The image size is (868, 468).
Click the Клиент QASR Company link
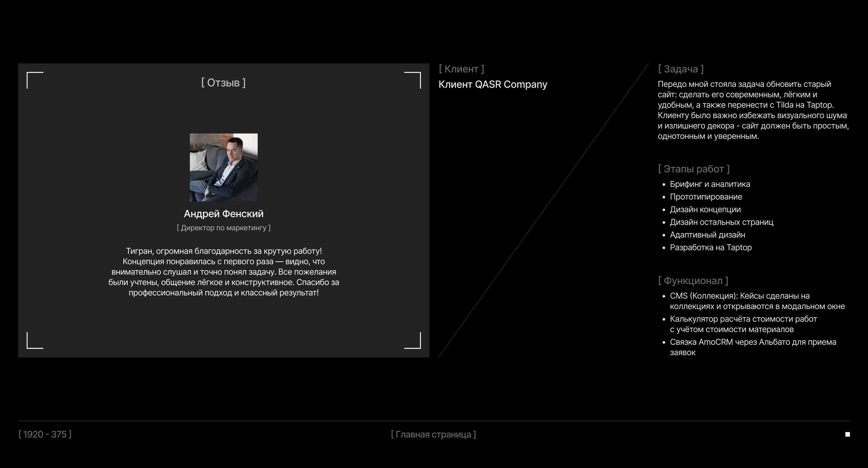pos(493,85)
